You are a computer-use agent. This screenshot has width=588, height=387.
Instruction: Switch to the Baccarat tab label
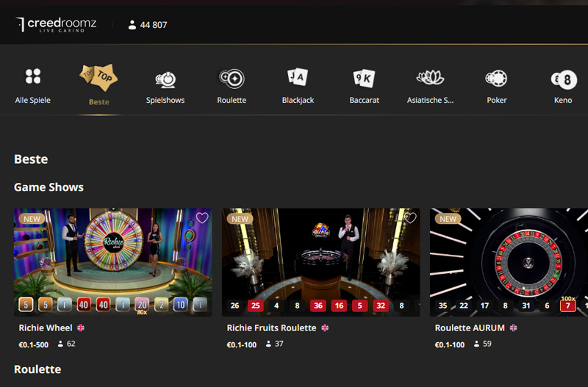click(x=364, y=100)
